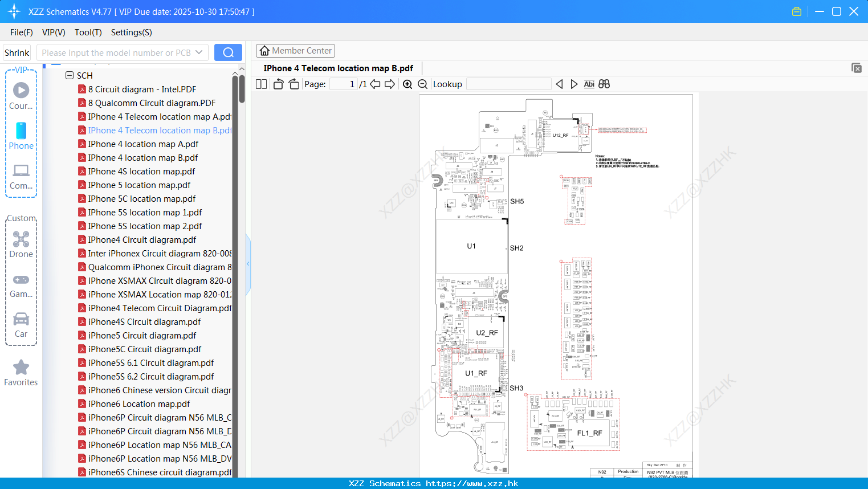
Task: Click the model number search input
Action: point(116,52)
